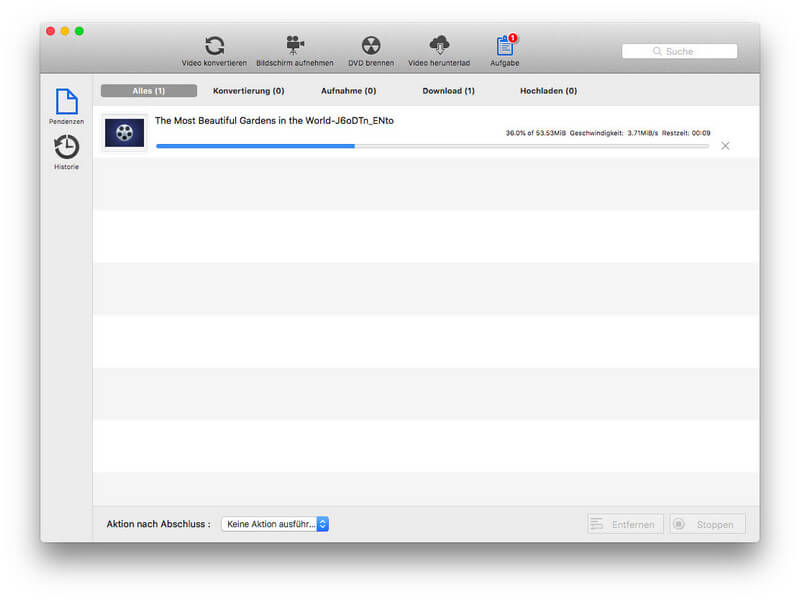Switch to Hochladen (0) tab

point(548,91)
